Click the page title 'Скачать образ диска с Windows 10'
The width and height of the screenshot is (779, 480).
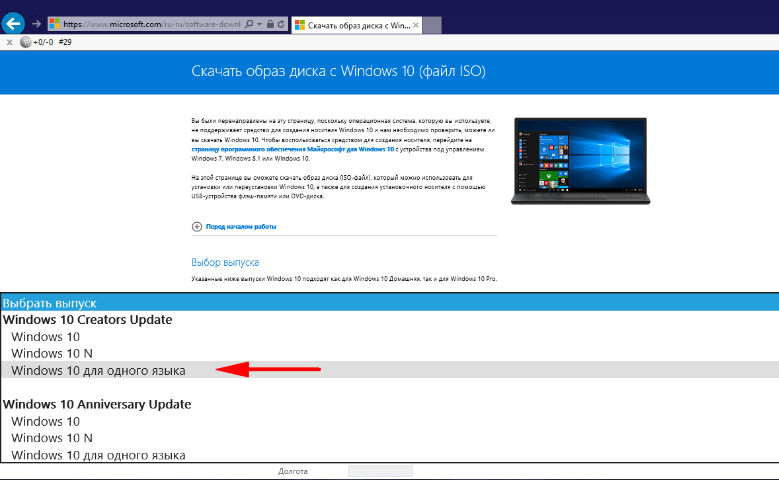pyautogui.click(x=338, y=71)
